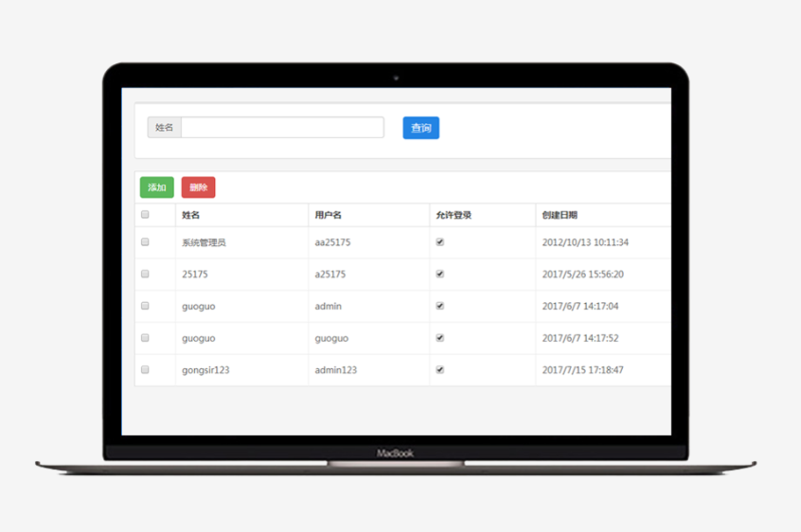Select the row checkbox for gongsir123

coord(145,369)
